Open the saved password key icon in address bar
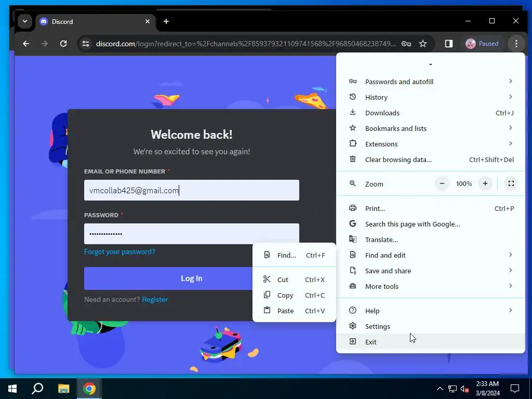 pyautogui.click(x=406, y=44)
